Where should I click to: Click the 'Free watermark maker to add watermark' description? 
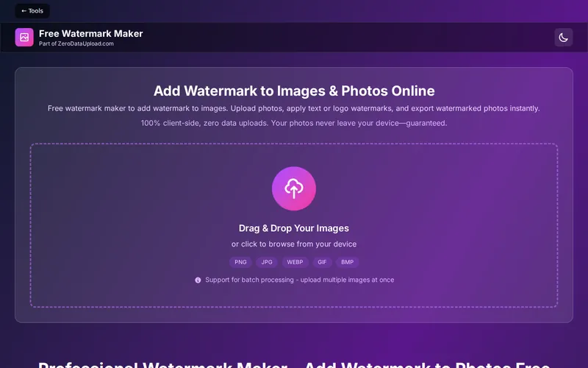pos(294,108)
